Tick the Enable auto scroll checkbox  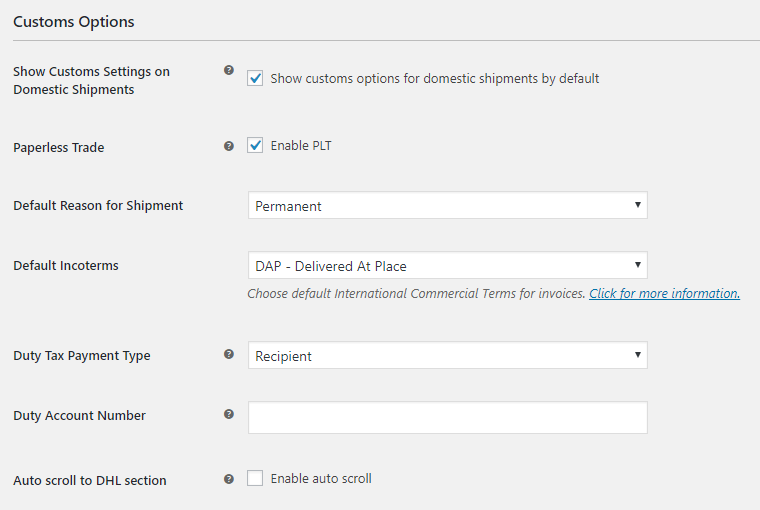coord(255,479)
